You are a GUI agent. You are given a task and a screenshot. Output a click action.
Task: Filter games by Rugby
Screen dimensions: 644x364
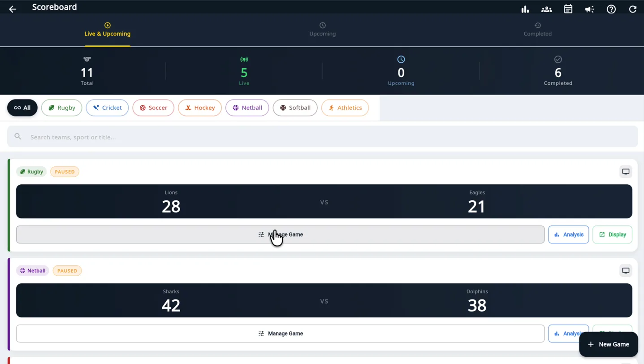pyautogui.click(x=62, y=108)
